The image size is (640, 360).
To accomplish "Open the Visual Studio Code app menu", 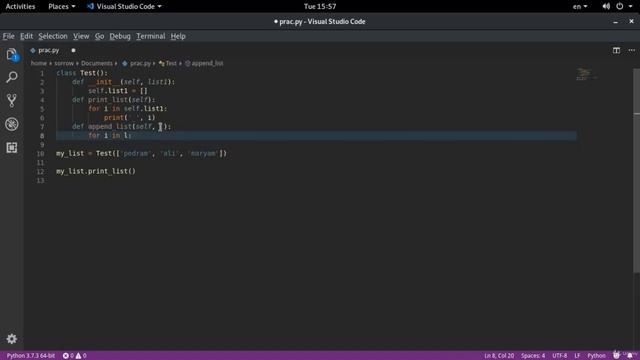I will (x=124, y=6).
